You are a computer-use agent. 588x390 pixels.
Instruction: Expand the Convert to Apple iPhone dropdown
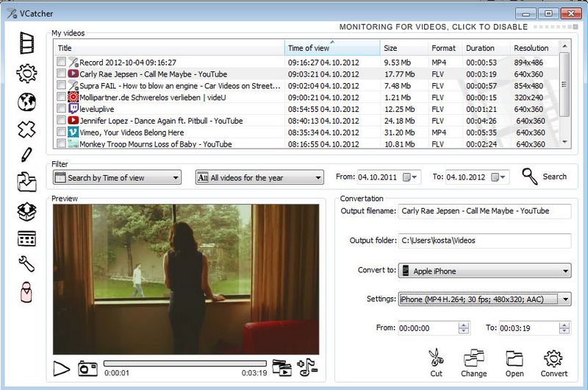coord(485,271)
